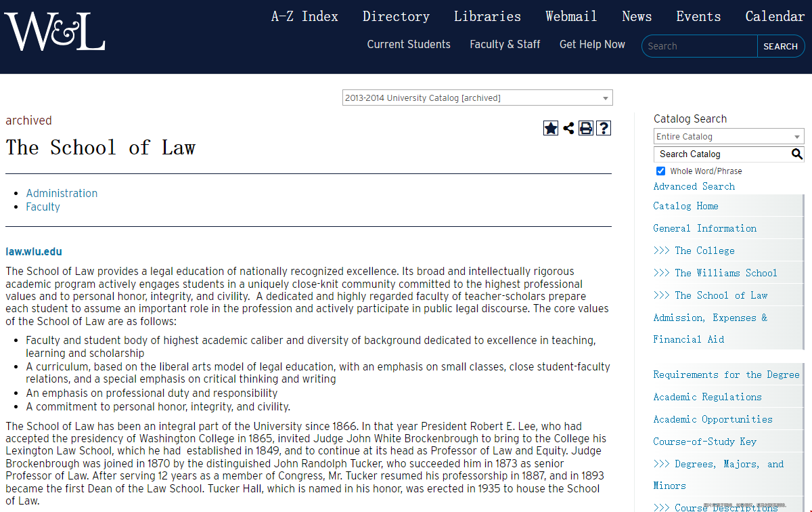Image resolution: width=812 pixels, height=512 pixels.
Task: Focus the header Search input field
Action: click(700, 46)
